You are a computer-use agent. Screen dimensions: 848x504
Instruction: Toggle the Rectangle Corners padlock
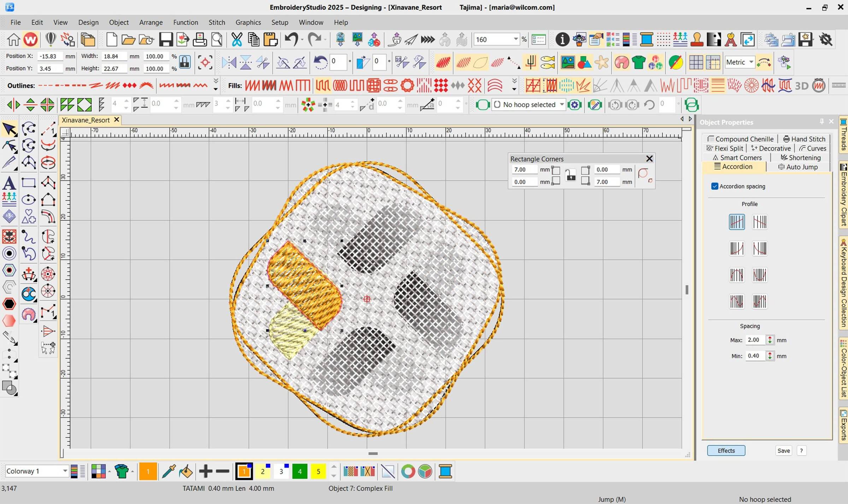coord(570,176)
